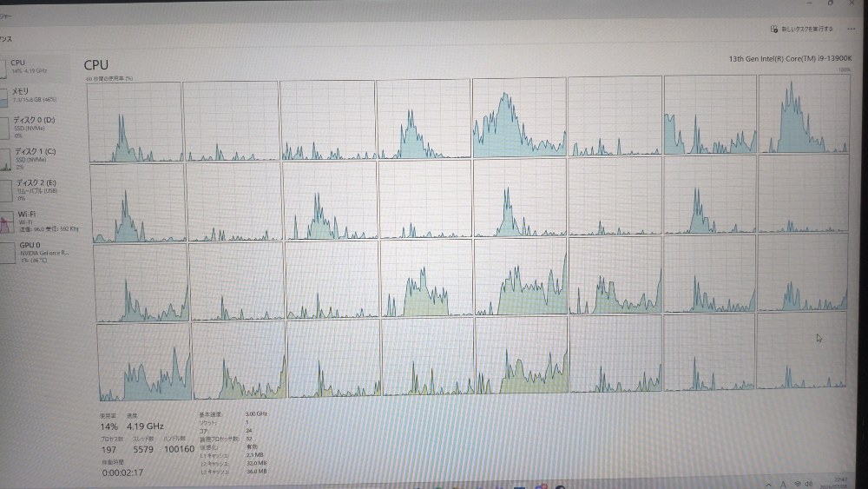Click the first logical processor graph

135,122
